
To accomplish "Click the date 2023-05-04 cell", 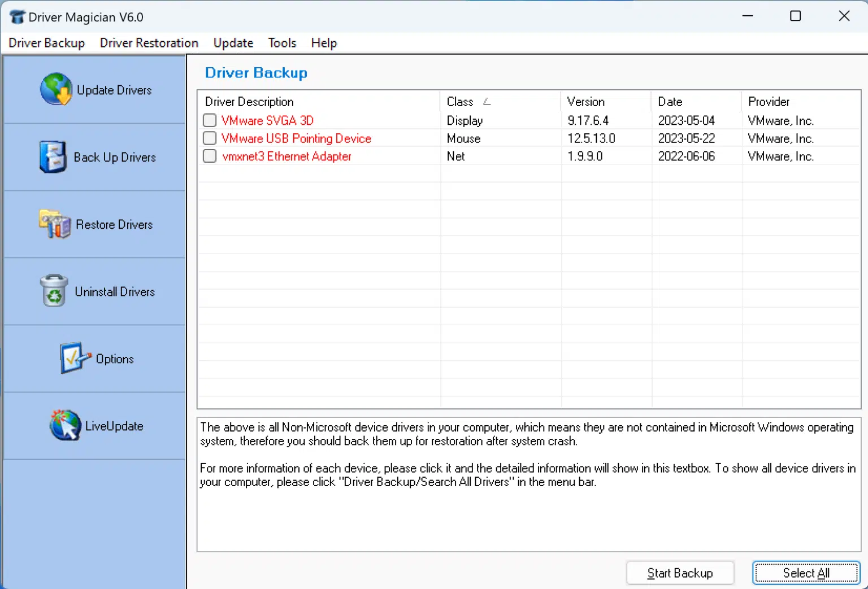I will coord(687,120).
